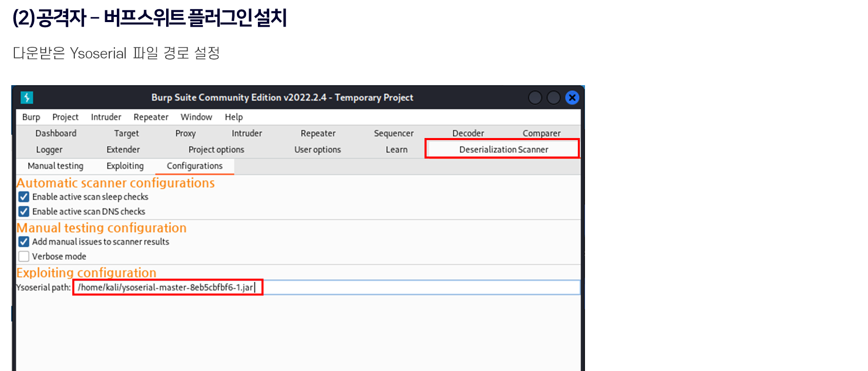The height and width of the screenshot is (371, 868).
Task: Toggle Enable active scan DNS checks
Action: coord(24,211)
